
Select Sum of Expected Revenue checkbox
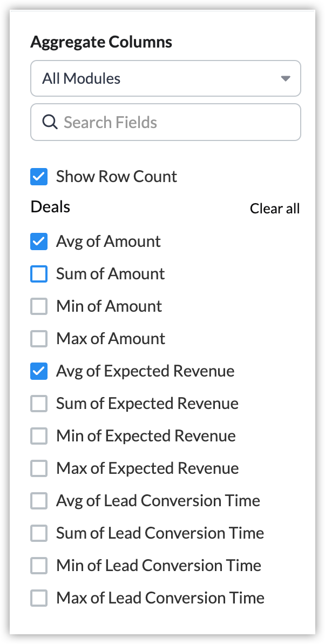pos(39,404)
